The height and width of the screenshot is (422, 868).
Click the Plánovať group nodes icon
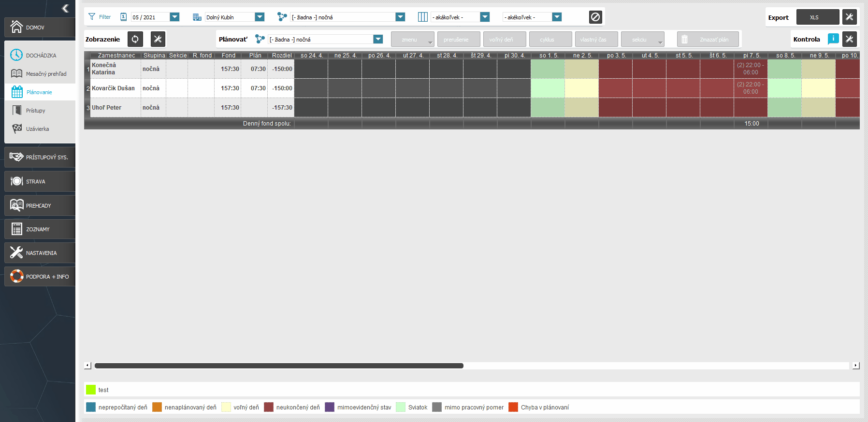[260, 39]
